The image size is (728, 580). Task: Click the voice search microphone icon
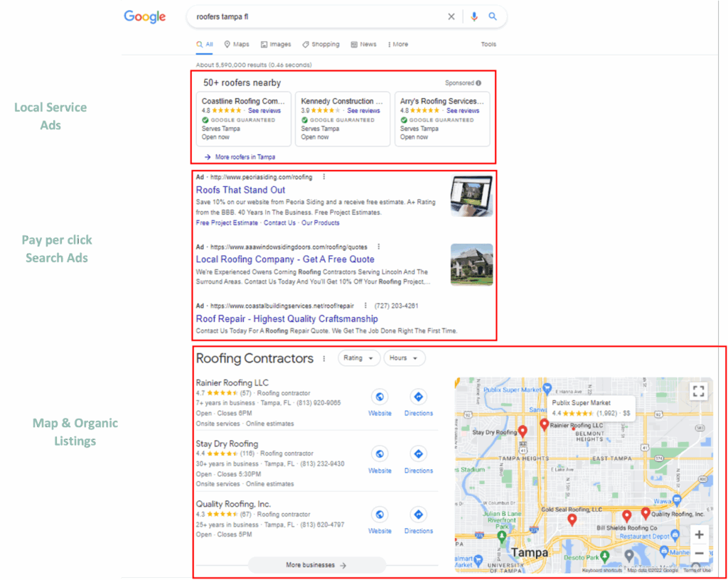click(474, 16)
